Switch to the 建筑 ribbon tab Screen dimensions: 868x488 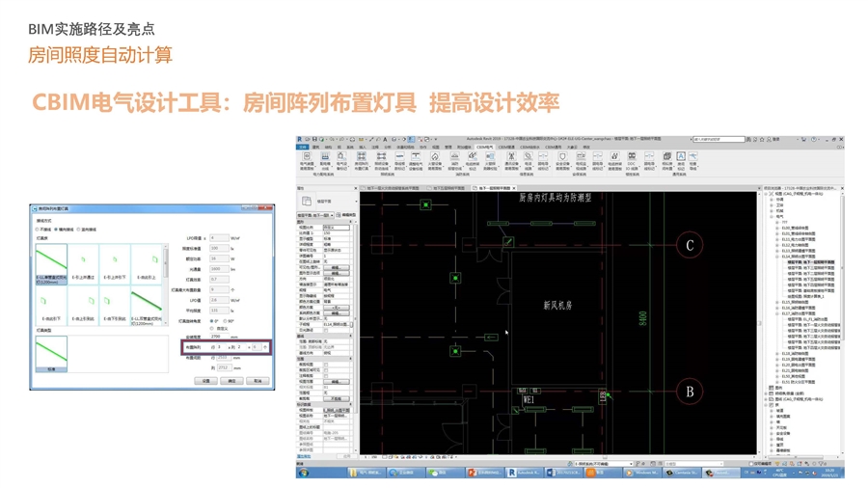[315, 148]
